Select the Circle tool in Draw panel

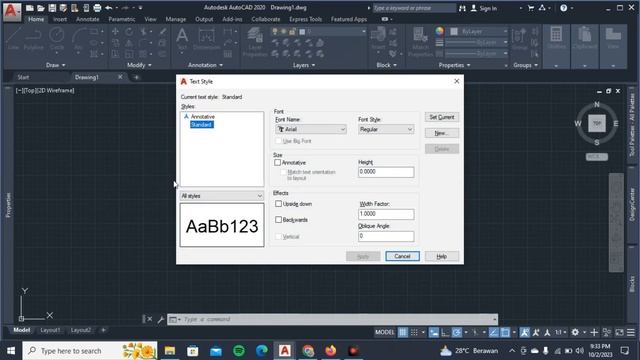pyautogui.click(x=57, y=40)
